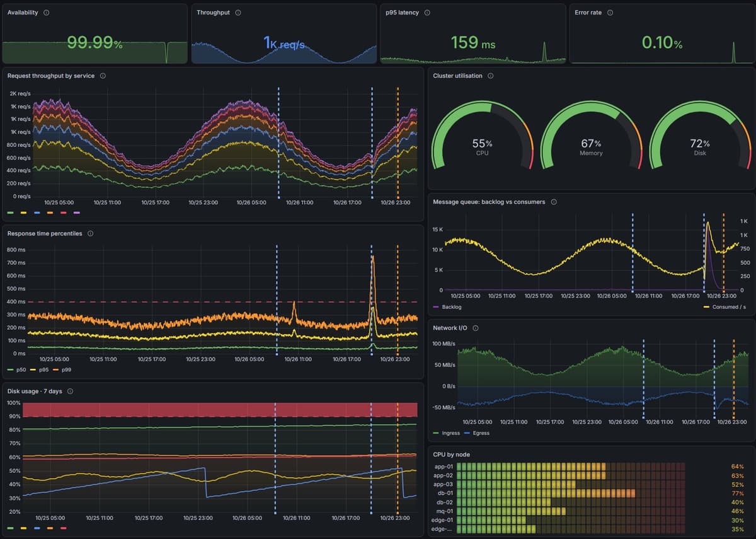Show the Network I/O panel info icon
The image size is (756, 539).
coord(475,328)
